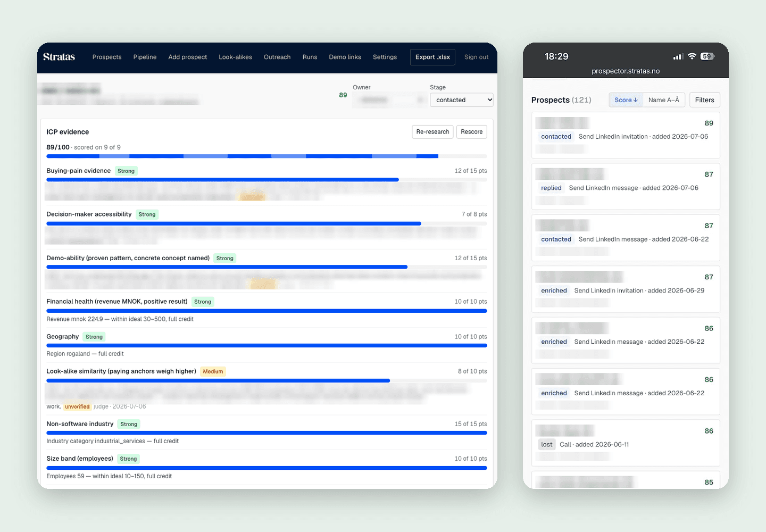Viewport: 766px width, 532px height.
Task: Click the overall 89/100 segmented score bar
Action: click(267, 156)
